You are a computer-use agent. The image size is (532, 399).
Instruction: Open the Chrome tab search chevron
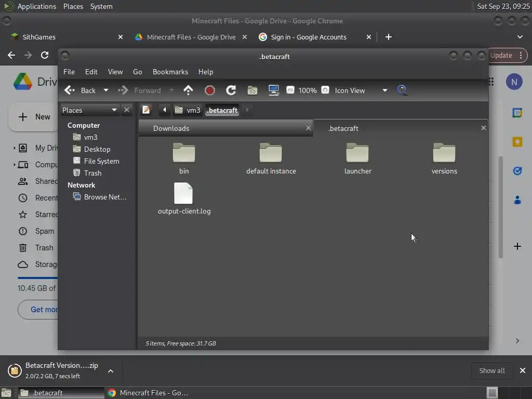pyautogui.click(x=520, y=37)
